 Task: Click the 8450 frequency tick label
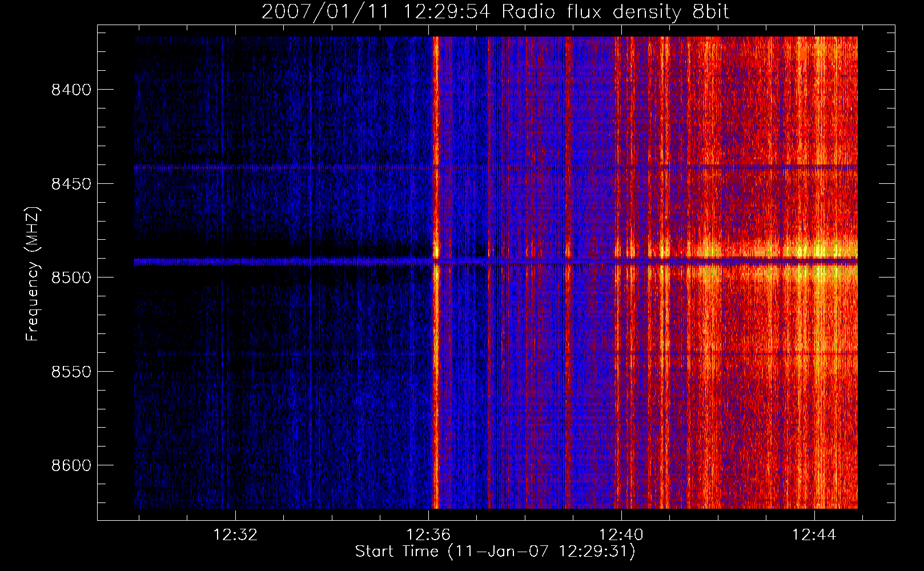tap(71, 184)
